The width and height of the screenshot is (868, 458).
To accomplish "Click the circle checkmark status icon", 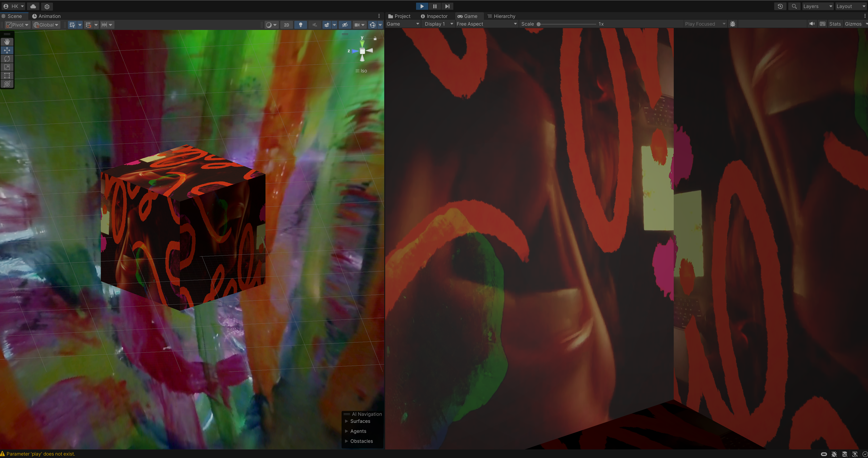I will coord(865,454).
